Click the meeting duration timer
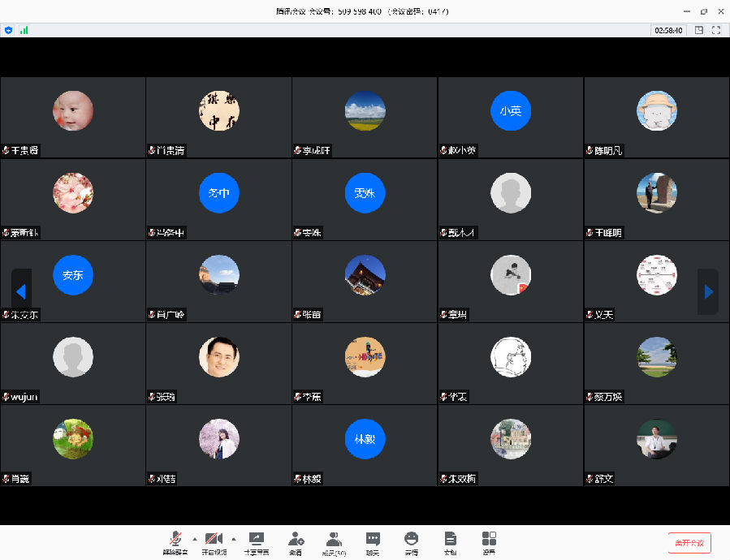Viewport: 730px width, 560px height. (x=667, y=30)
